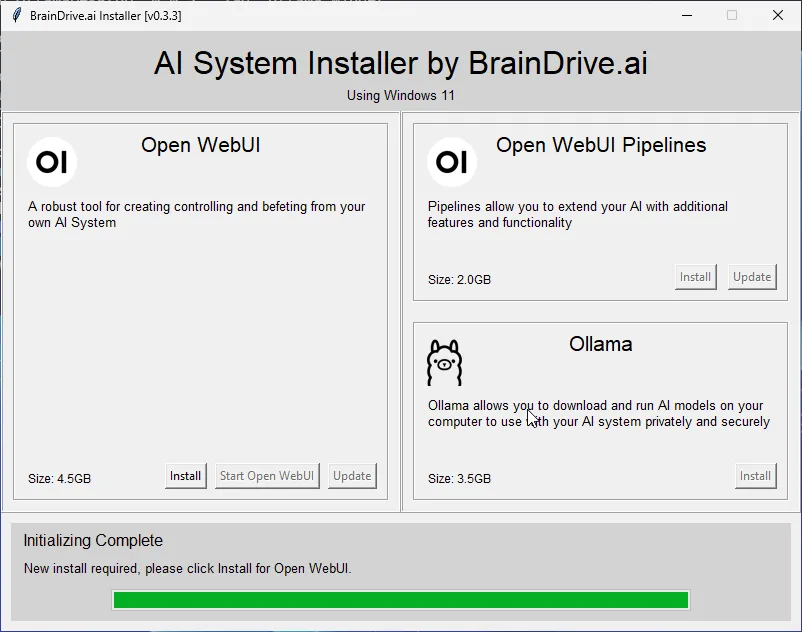The image size is (802, 632).
Task: Click the 'BrainDrive.ai Installer [v0.3.3]' window title
Action: tap(105, 16)
